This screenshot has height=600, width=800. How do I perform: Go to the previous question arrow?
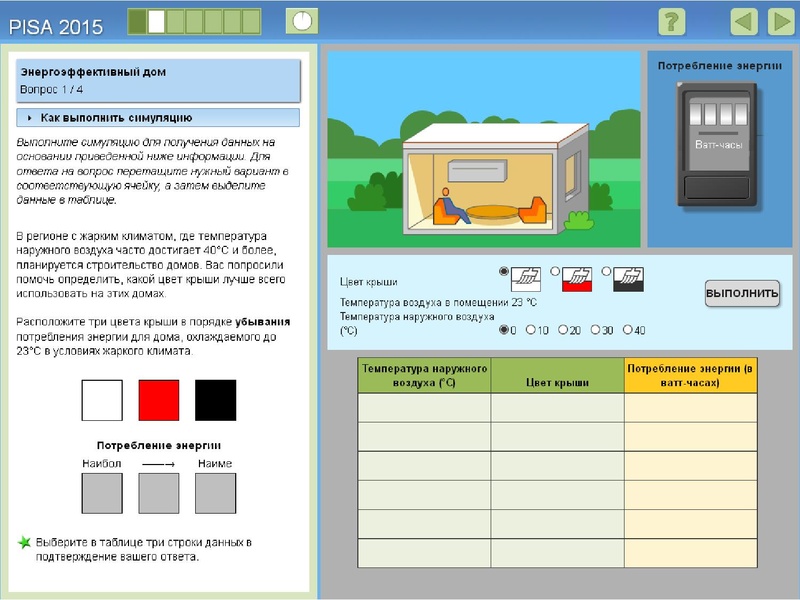click(744, 21)
